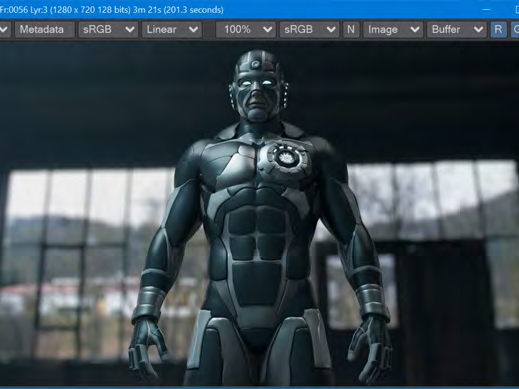Image resolution: width=519 pixels, height=389 pixels.
Task: Open the Buffer dropdown
Action: [x=457, y=29]
